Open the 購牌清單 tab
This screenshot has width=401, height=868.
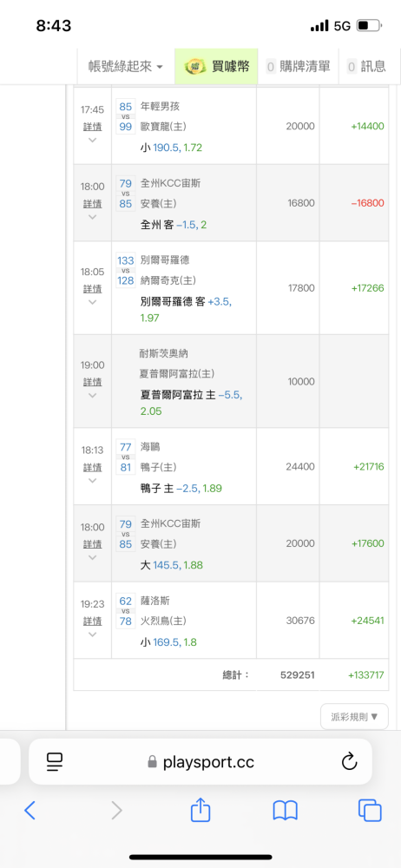(299, 67)
